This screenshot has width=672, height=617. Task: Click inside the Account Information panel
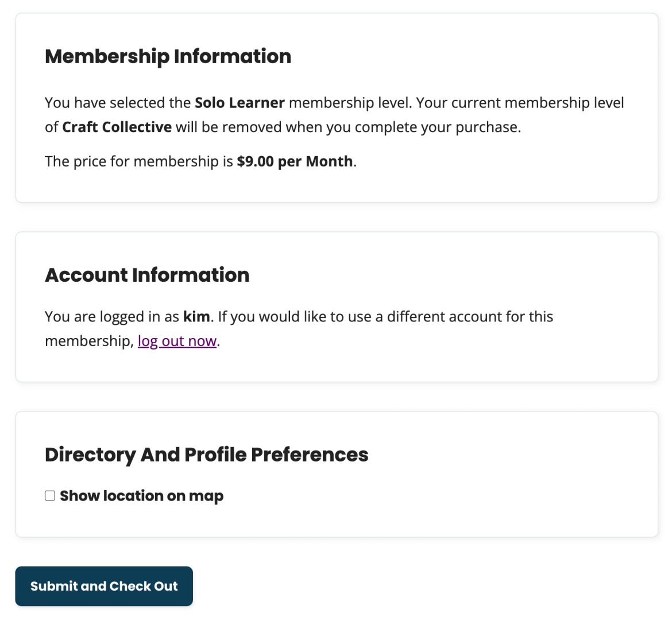tap(336, 307)
